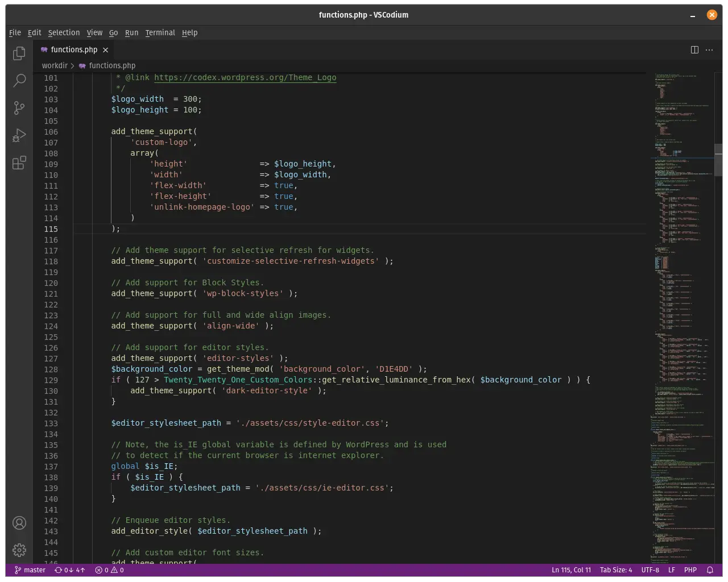Open the Run menu
Image resolution: width=728 pixels, height=582 pixels.
[x=131, y=33]
